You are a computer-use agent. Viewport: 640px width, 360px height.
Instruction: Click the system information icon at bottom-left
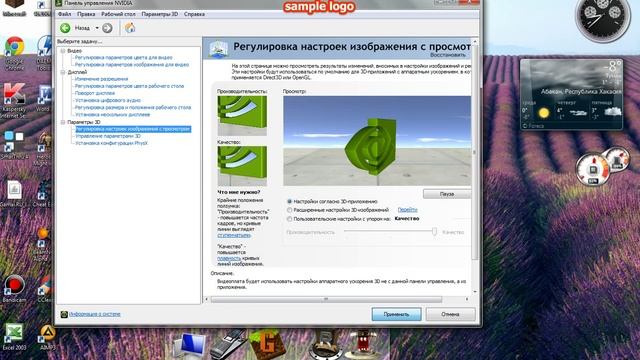pyautogui.click(x=64, y=314)
